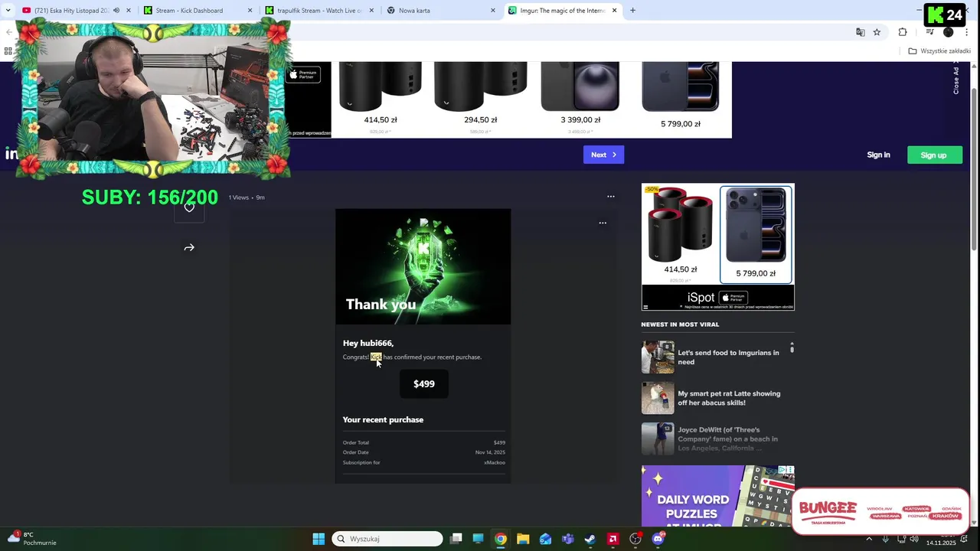Click the heart favorite icon

pos(189,207)
